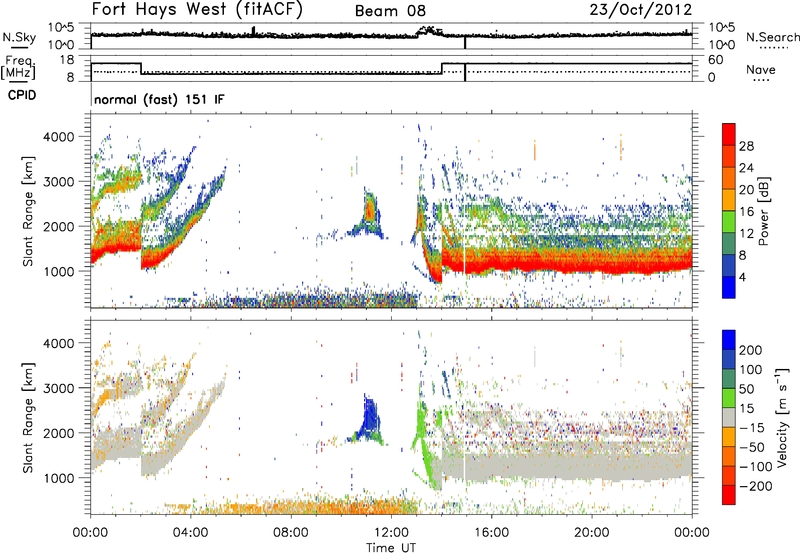This screenshot has height=554, width=800.
Task: Click the '04:00' time axis tick label
Action: click(x=191, y=533)
